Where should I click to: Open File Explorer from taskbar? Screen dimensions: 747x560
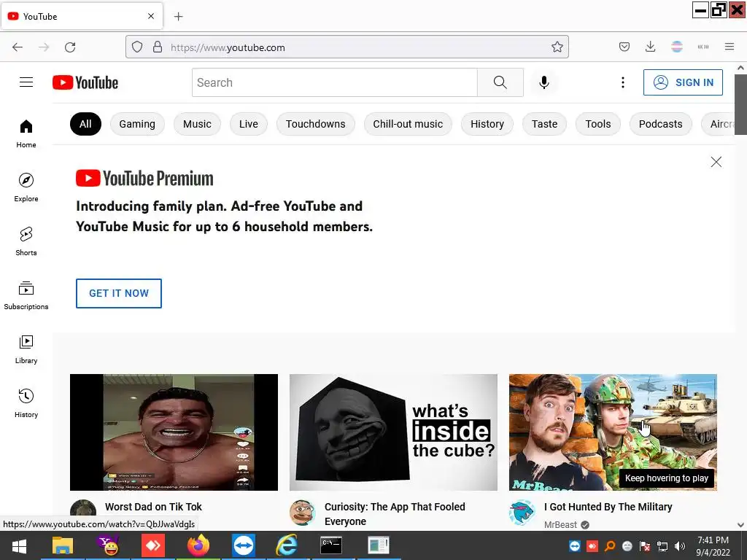[63, 545]
